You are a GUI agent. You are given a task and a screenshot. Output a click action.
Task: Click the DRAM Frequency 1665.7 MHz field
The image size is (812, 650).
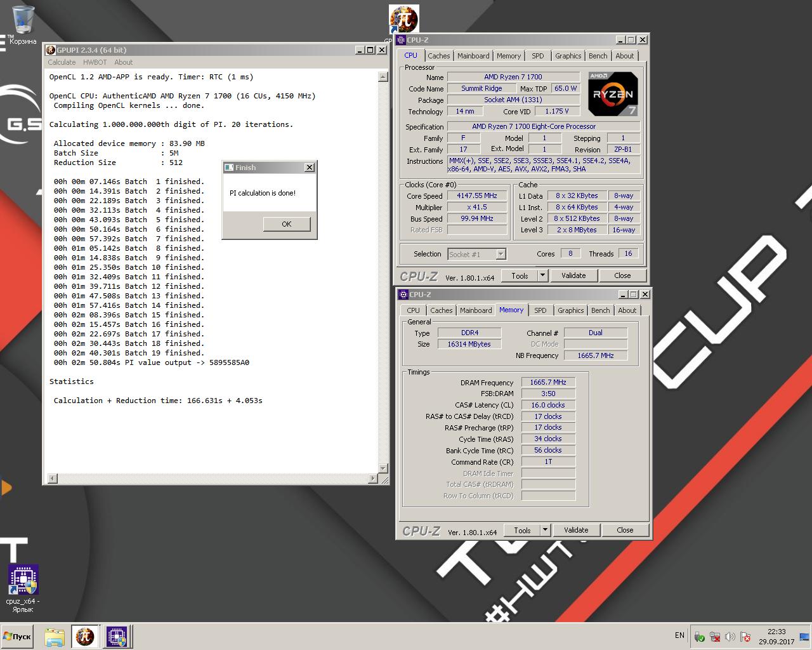pos(548,382)
